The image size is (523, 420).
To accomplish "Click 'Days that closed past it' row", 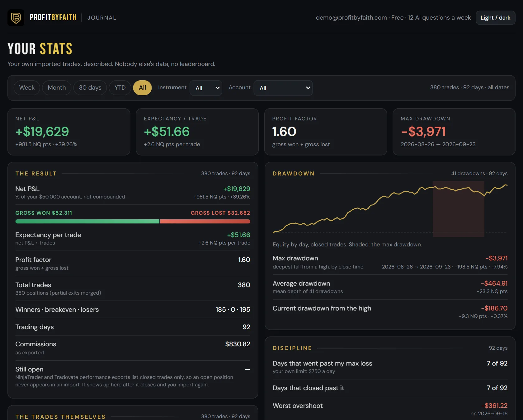I will click(x=390, y=388).
